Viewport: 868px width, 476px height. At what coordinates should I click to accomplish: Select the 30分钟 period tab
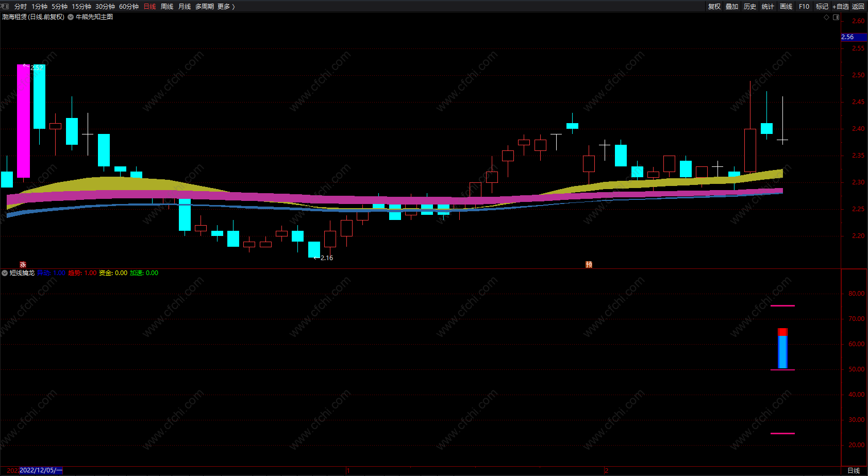[105, 7]
